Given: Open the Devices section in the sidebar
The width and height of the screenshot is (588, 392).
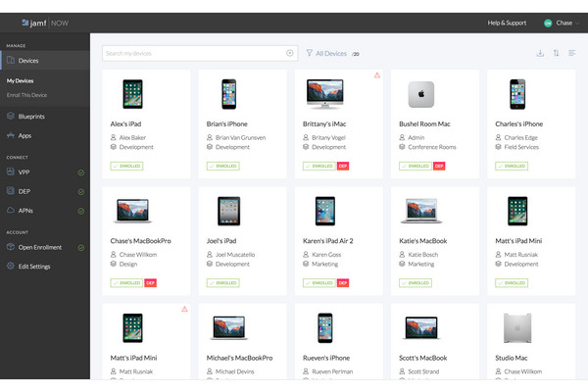Looking at the screenshot, I should (45, 61).
